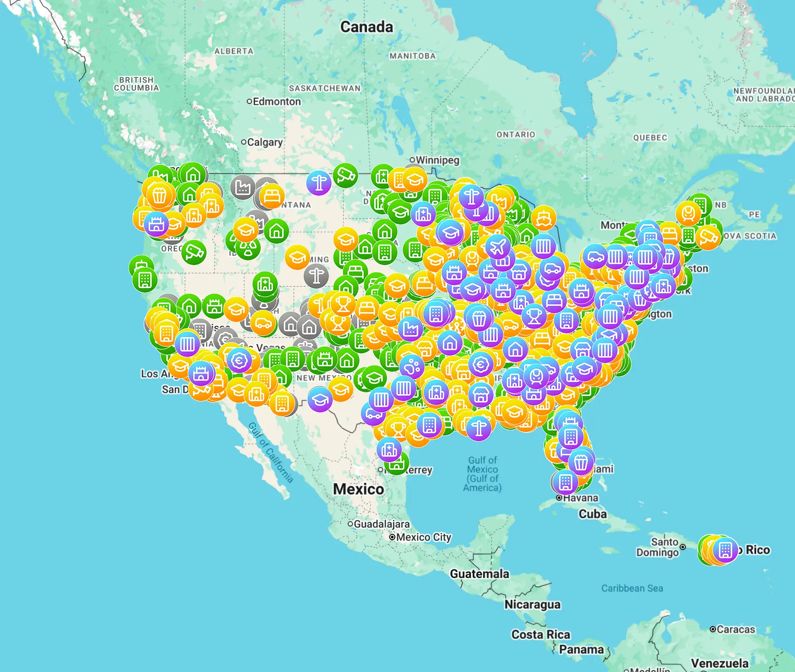Open the purple building marker over Puerto Rico

725,550
